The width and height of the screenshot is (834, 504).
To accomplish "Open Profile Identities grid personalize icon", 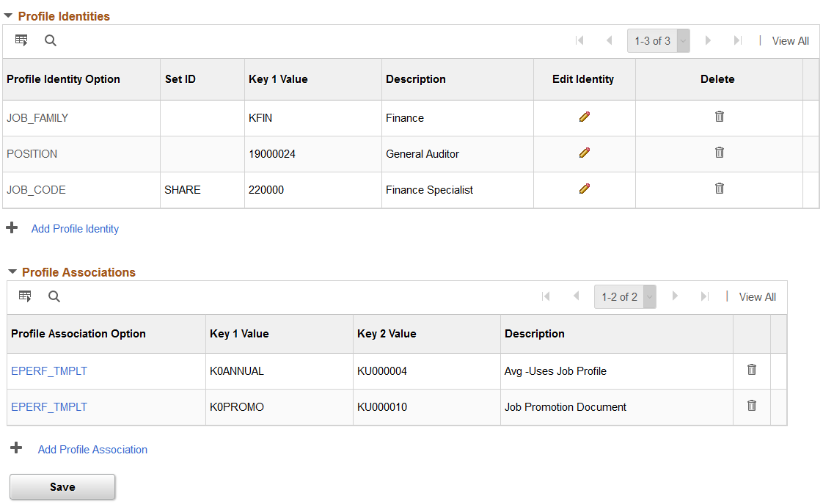I will pyautogui.click(x=21, y=40).
